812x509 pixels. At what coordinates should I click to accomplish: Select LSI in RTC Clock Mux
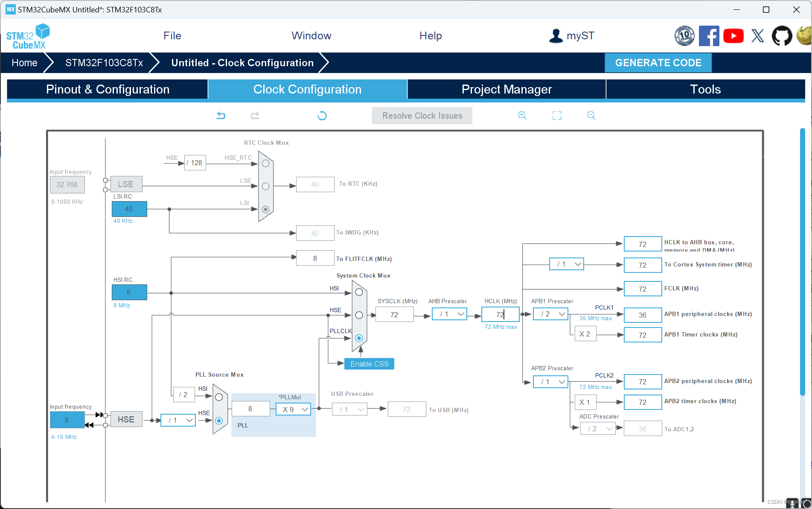265,209
